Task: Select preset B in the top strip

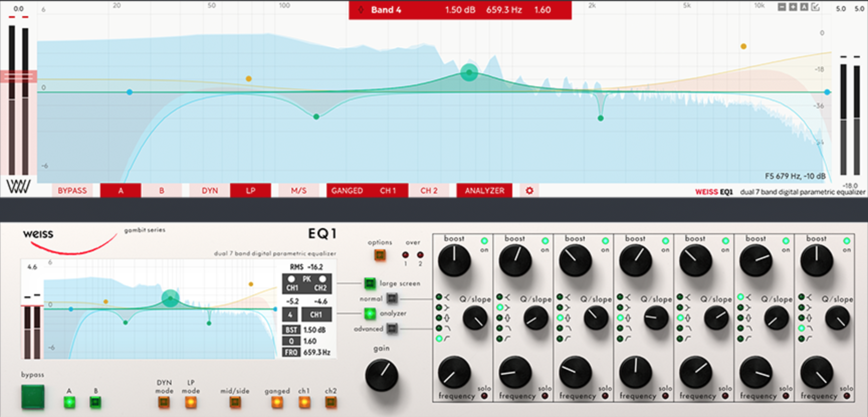Action: (161, 190)
